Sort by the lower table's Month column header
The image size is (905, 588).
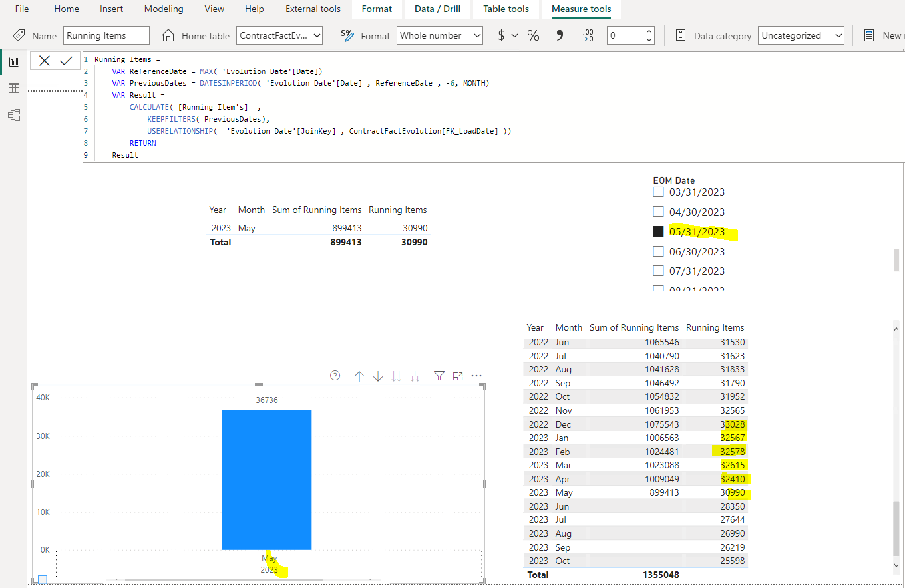[x=569, y=327]
